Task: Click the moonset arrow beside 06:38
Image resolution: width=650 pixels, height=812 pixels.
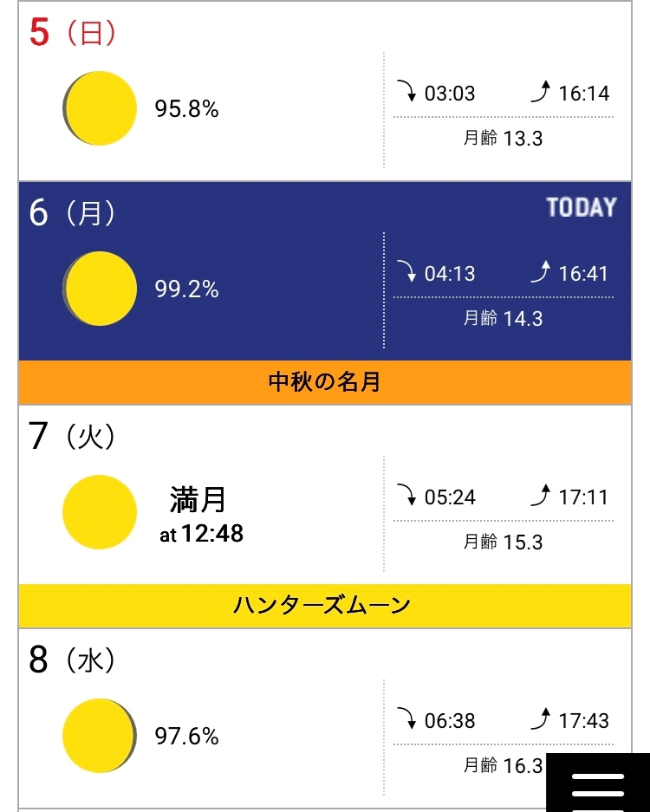Action: [406, 719]
